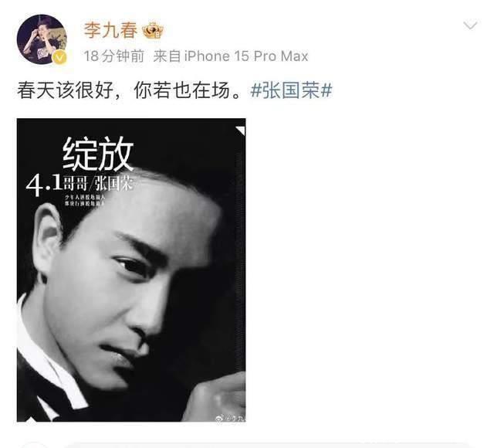Click the 来自 source label
Viewport: 494px width, 448px height.
click(x=167, y=56)
